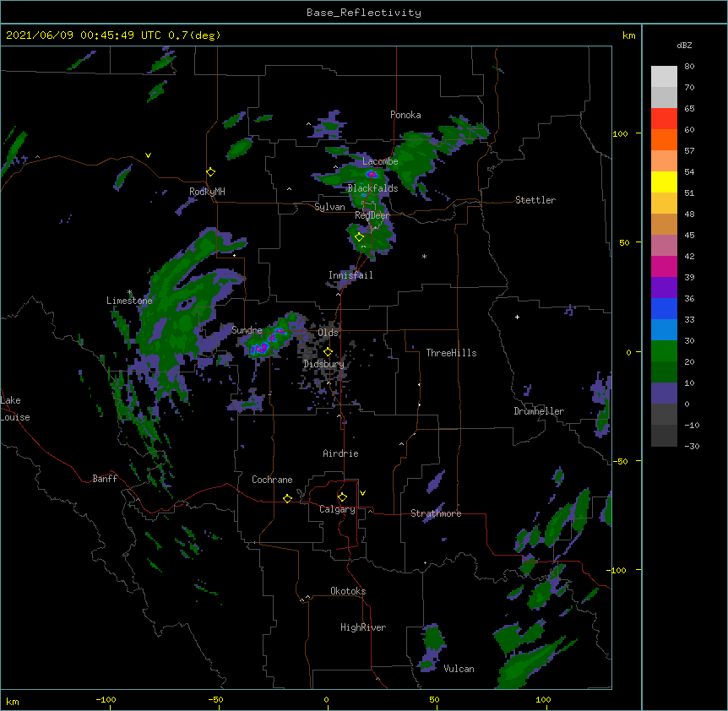Click the Olds city label
This screenshot has width=728, height=711.
pos(328,333)
